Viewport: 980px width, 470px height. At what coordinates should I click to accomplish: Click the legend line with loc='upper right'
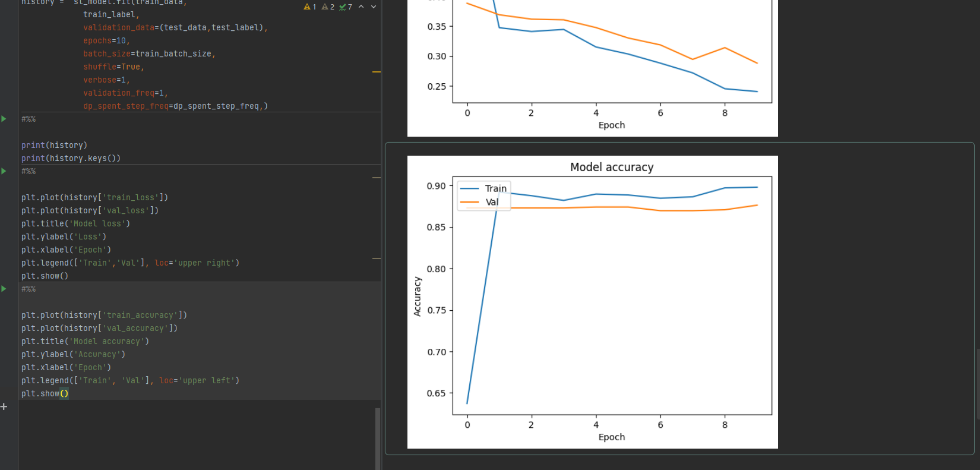pyautogui.click(x=131, y=263)
